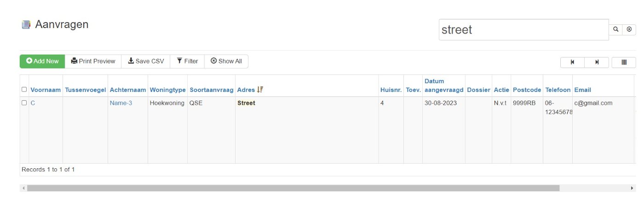Sort by Postcode column header
644x217 pixels.
point(527,90)
